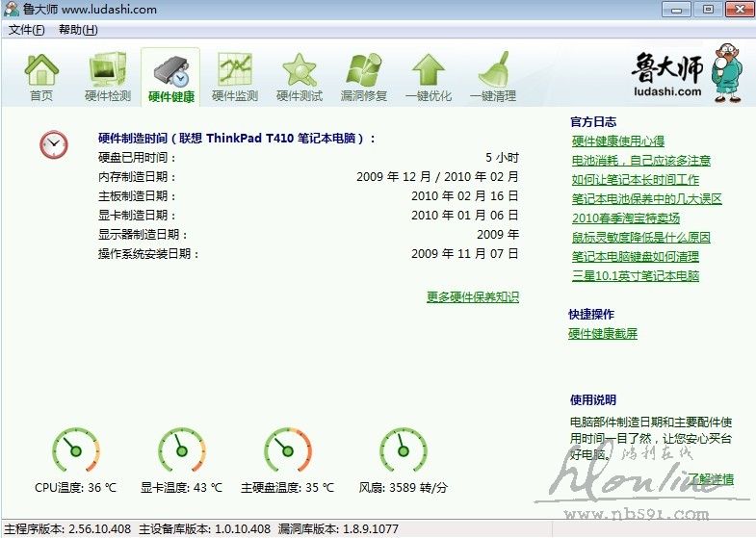Click date 2010 年 02 月 16 日
Image resolution: width=756 pixels, height=538 pixels.
(x=465, y=196)
